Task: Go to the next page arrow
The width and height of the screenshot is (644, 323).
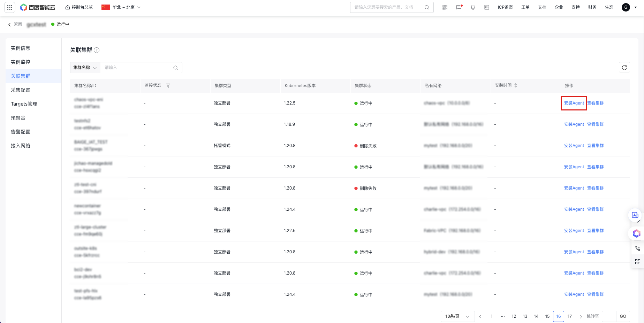Action: 581,316
